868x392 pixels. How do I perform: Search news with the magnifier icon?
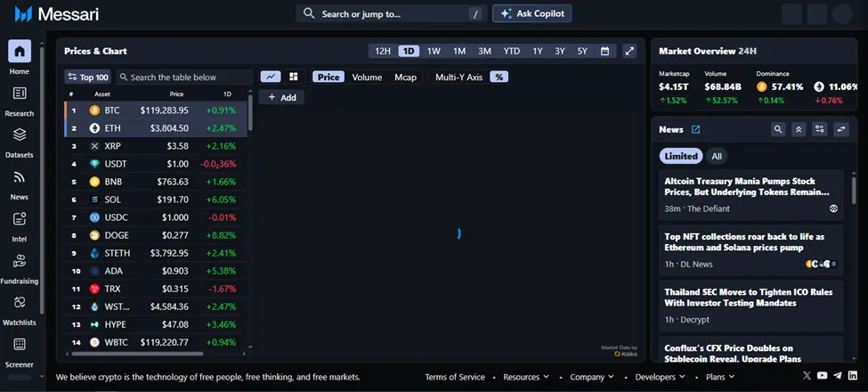click(x=778, y=129)
